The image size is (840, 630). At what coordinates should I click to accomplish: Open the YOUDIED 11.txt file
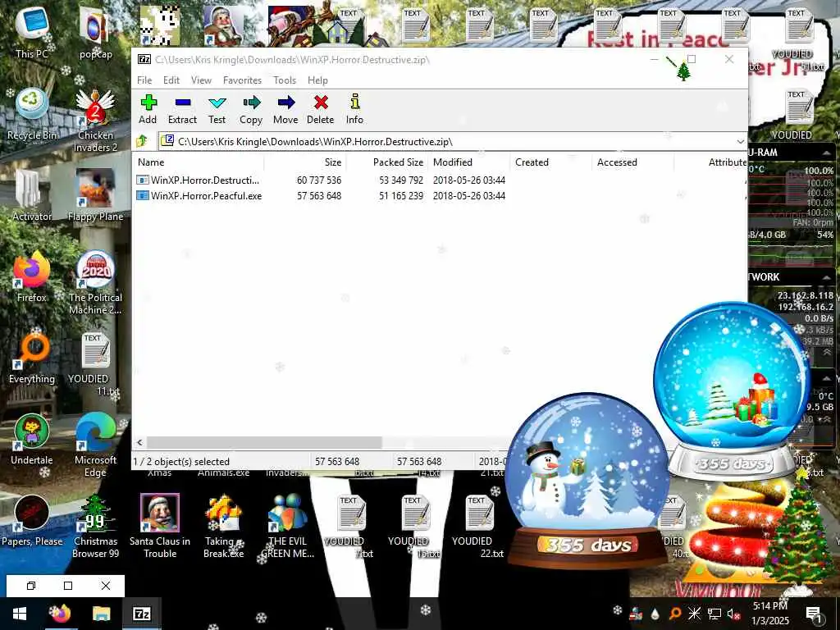point(95,364)
